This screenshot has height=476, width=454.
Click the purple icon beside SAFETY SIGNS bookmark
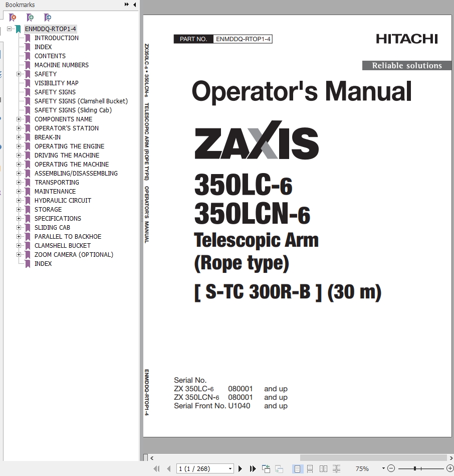coord(28,92)
